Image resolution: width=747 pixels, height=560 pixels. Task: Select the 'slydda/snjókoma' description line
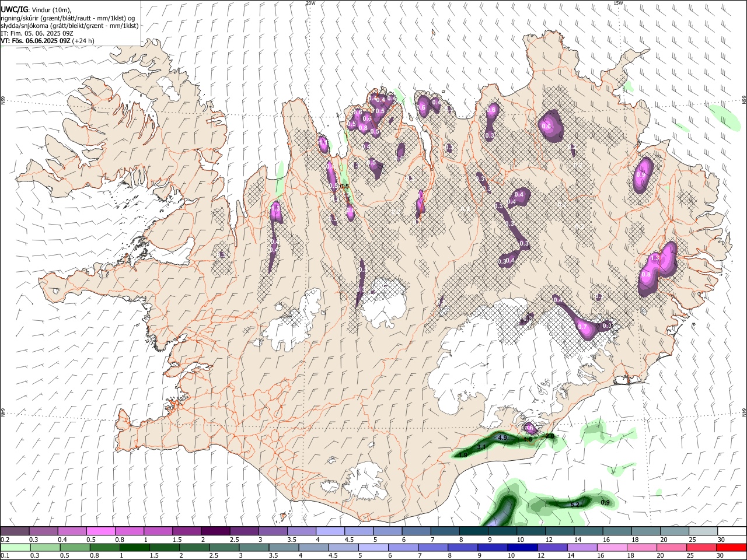pos(69,26)
